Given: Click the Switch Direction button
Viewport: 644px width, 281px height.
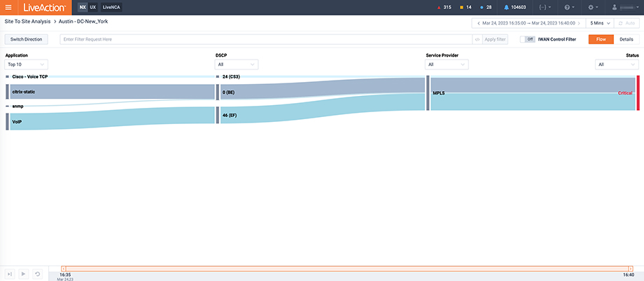Looking at the screenshot, I should (x=27, y=39).
